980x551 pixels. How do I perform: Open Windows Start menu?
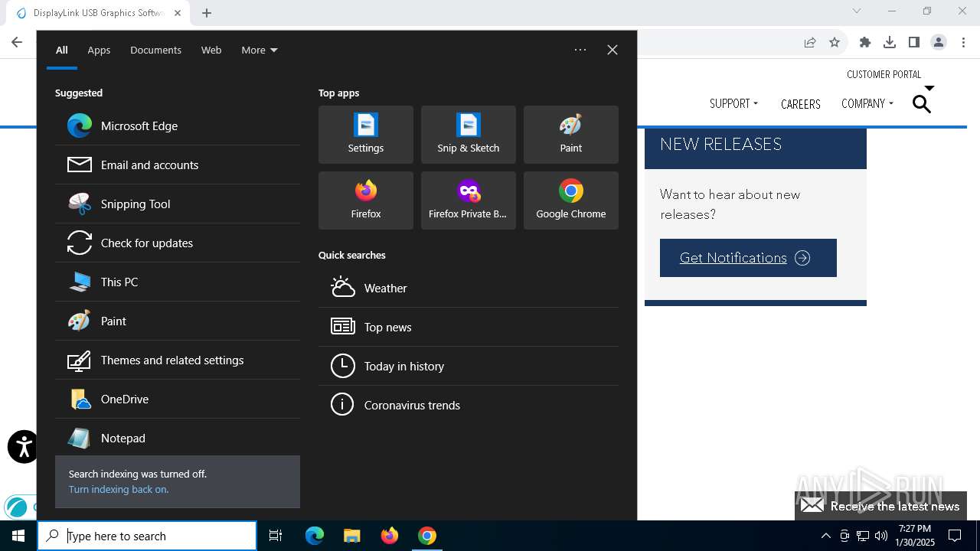click(x=18, y=536)
